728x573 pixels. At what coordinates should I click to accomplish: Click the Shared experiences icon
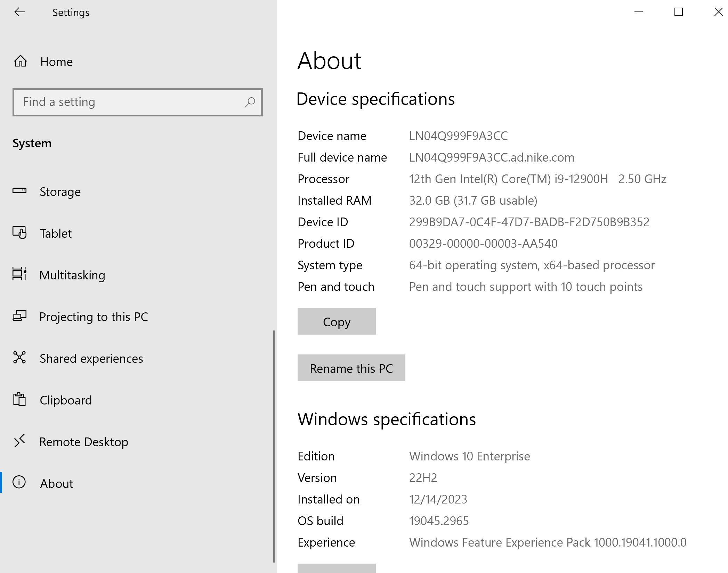pyautogui.click(x=19, y=358)
